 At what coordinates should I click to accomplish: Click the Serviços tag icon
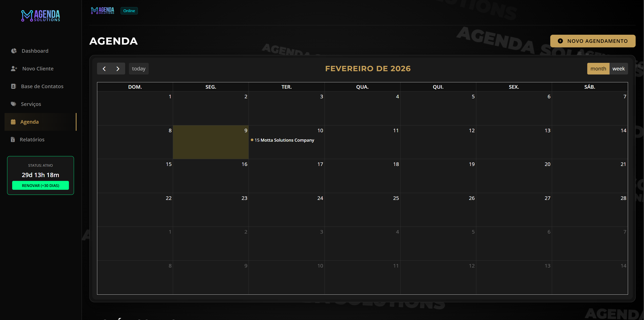tap(14, 104)
